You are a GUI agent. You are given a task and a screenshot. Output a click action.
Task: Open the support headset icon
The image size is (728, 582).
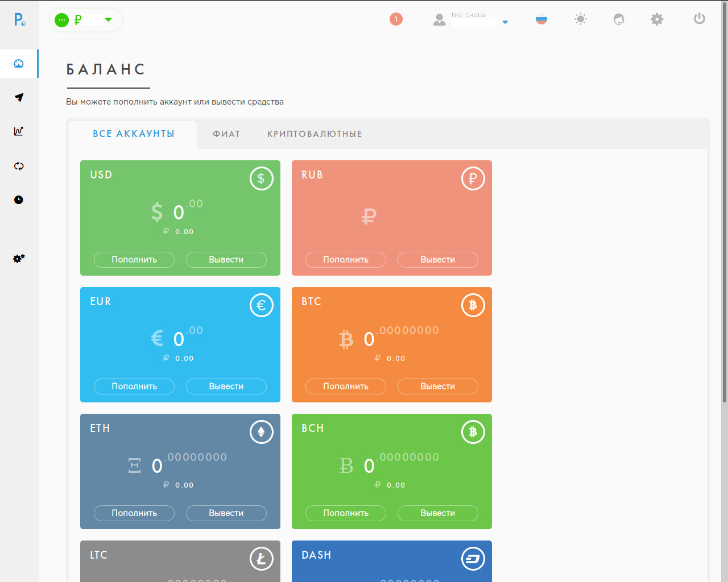619,19
